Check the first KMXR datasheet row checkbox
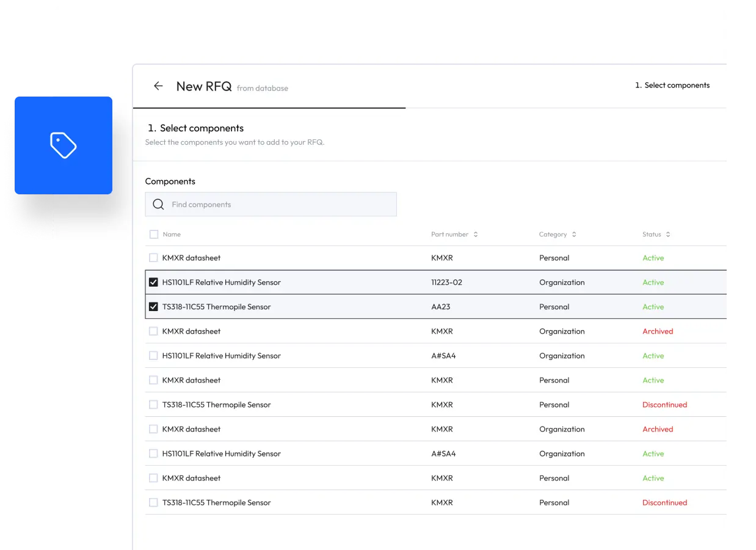 point(153,258)
